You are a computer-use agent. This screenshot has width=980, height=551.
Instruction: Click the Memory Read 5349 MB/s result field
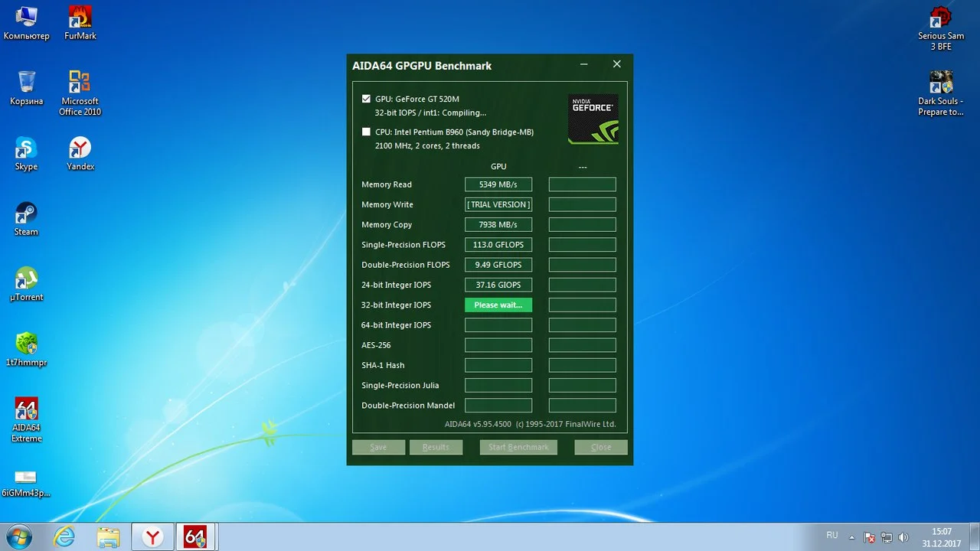point(498,184)
